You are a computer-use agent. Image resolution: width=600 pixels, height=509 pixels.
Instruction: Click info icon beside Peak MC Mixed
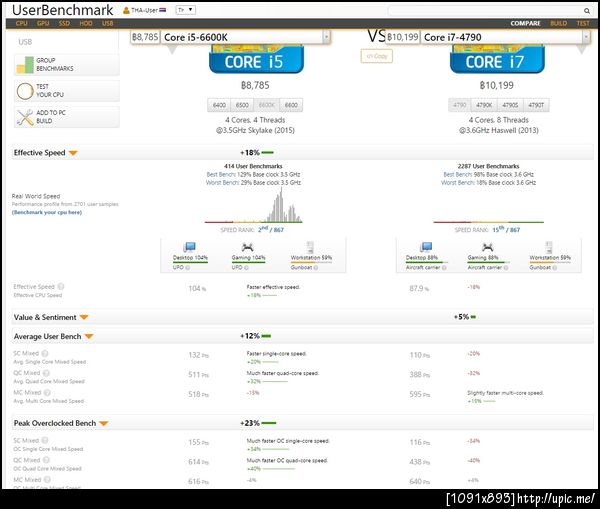click(x=47, y=480)
